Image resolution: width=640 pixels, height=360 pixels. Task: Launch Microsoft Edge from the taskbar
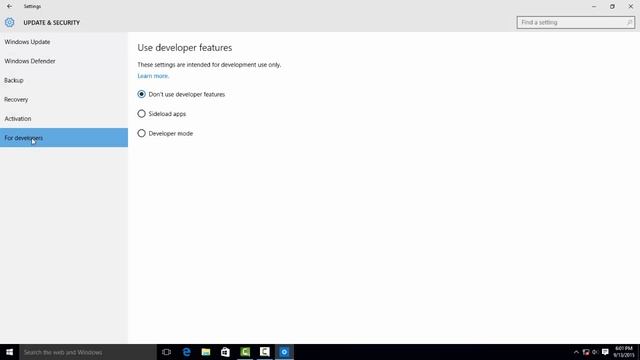186,352
